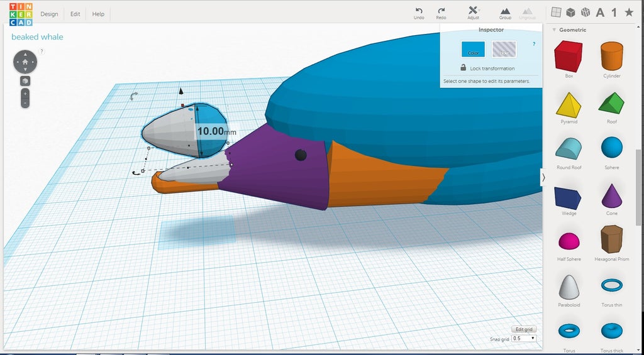Pick the Round Roof shape

pyautogui.click(x=569, y=148)
